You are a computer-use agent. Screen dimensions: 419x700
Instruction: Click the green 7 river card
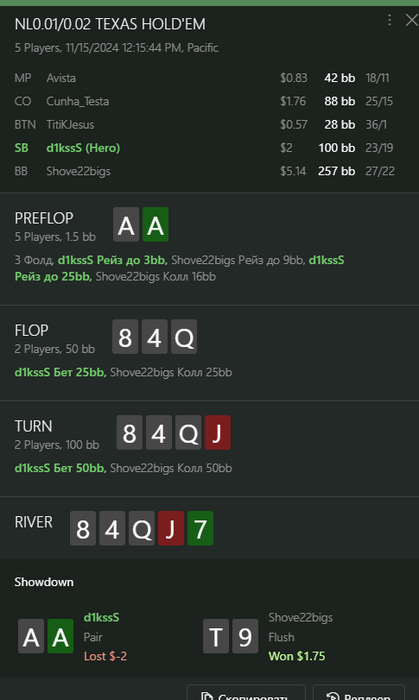(200, 528)
